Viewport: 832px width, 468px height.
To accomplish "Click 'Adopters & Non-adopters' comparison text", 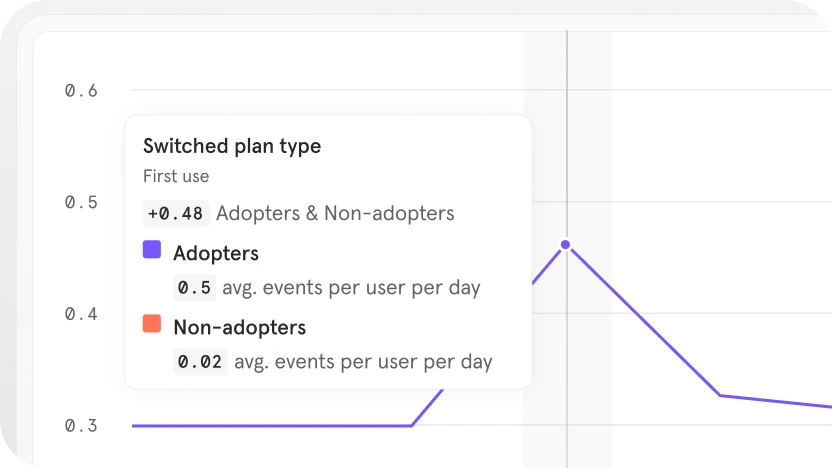I will coord(335,213).
